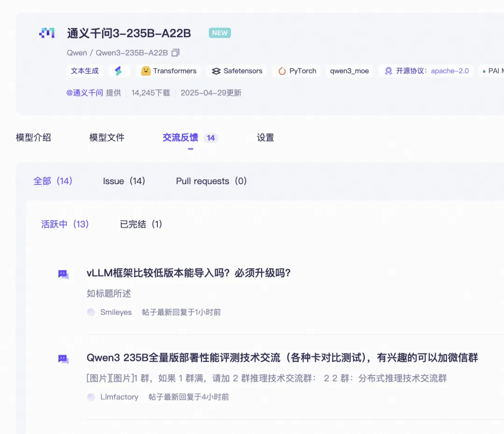The image size is (504, 434).
Task: Click the Smileyes author name
Action: point(116,312)
